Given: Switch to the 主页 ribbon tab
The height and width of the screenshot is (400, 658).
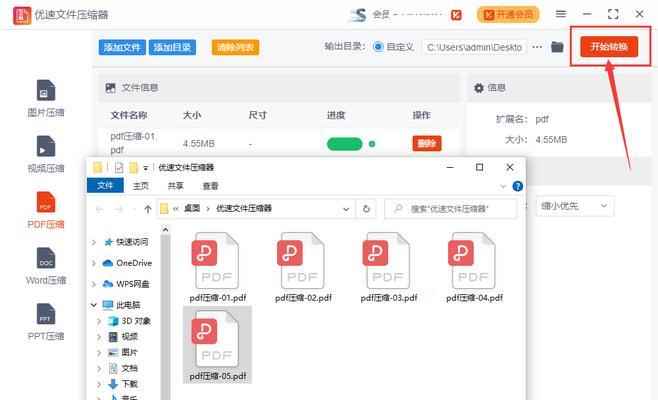Looking at the screenshot, I should pos(141,186).
